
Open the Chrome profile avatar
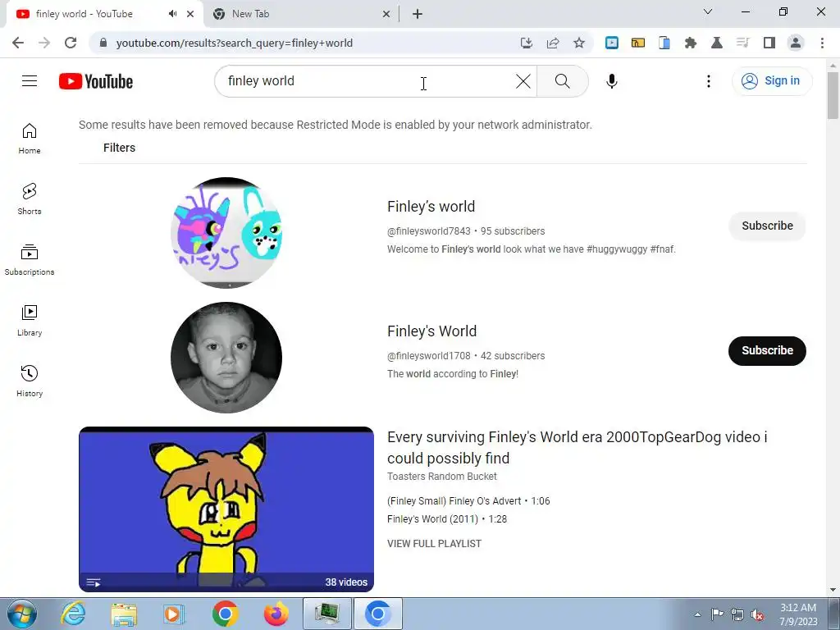point(796,43)
